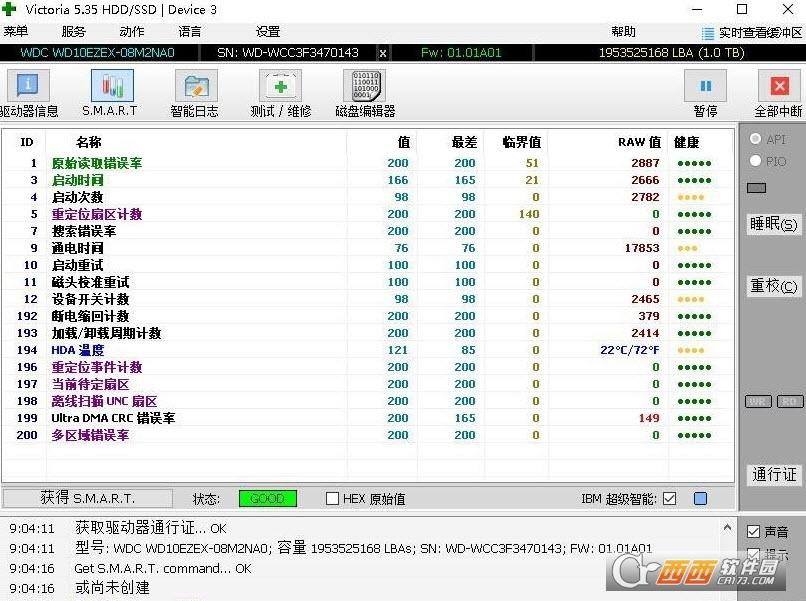Click the Fw: 01.01A01 firmware label
This screenshot has height=601, width=806.
coord(461,53)
